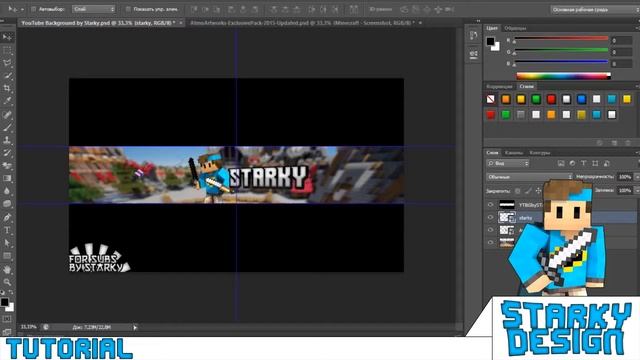Select the Rectangular Marquee tool
The width and height of the screenshot is (640, 360).
(7, 50)
